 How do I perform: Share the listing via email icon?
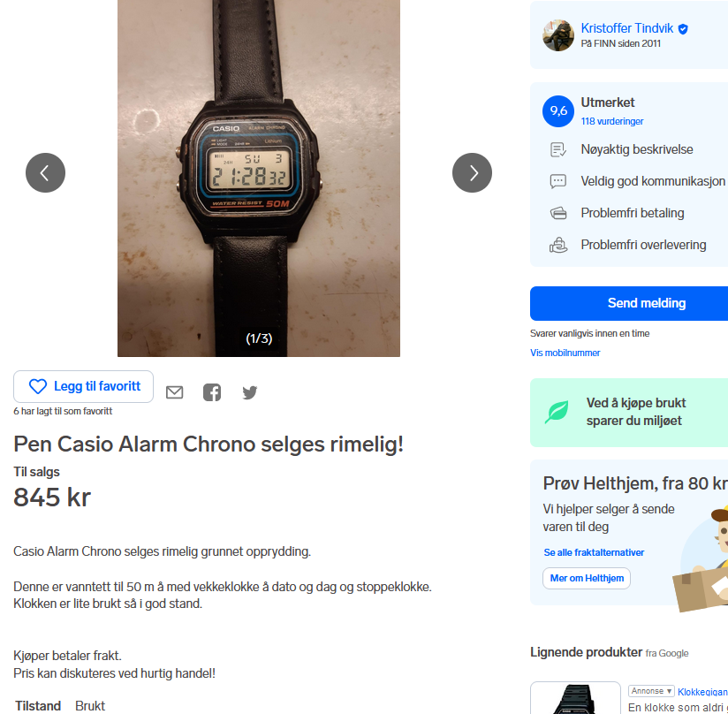175,392
